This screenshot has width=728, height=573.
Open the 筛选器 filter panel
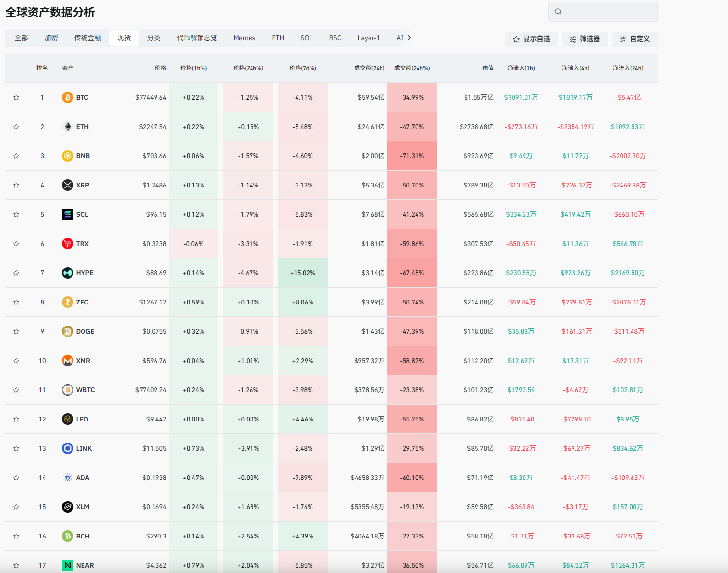coord(585,39)
